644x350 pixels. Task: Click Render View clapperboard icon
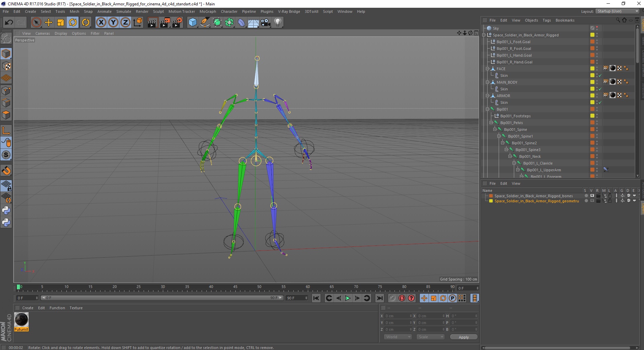[152, 23]
